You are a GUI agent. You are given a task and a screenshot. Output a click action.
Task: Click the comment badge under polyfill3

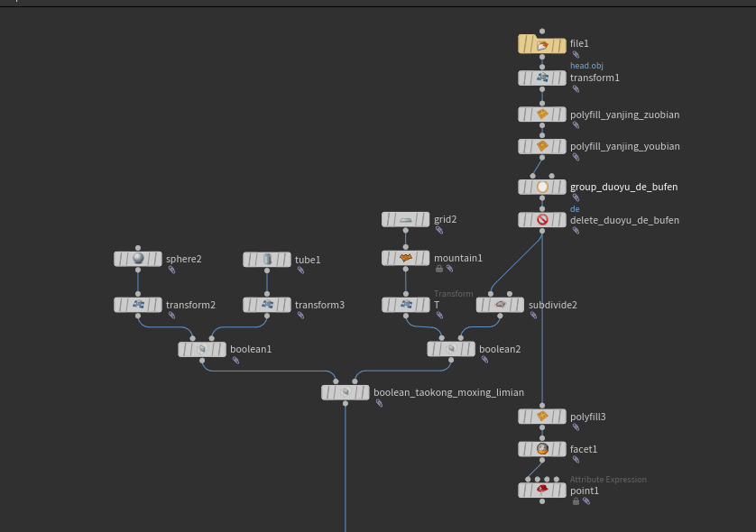576,427
